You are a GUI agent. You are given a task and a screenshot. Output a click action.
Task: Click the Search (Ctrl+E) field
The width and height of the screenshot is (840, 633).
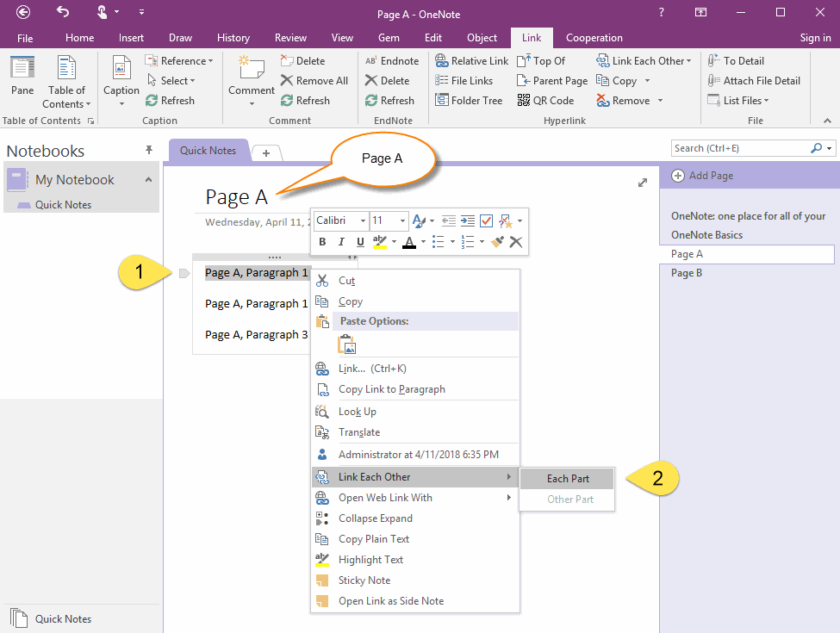pyautogui.click(x=740, y=148)
